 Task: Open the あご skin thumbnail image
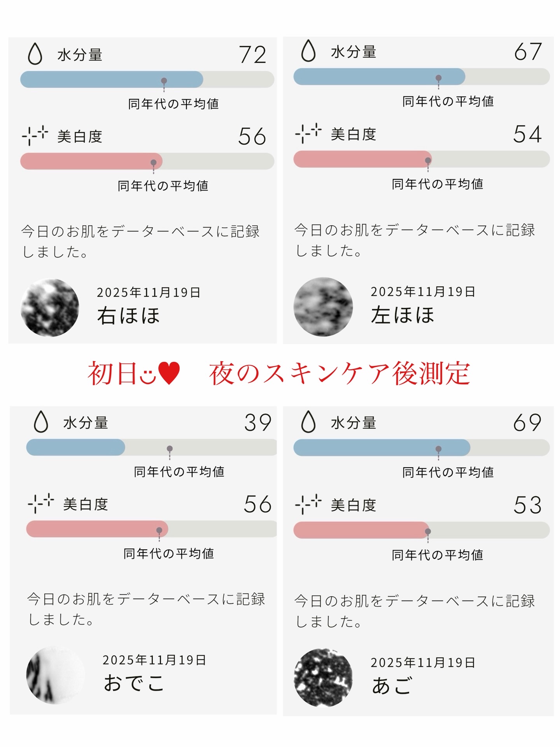point(323,677)
